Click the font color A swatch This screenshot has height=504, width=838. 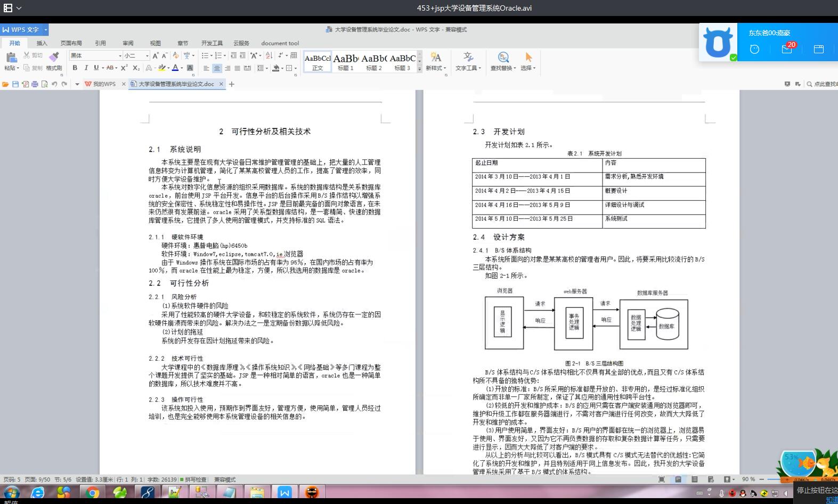click(175, 68)
